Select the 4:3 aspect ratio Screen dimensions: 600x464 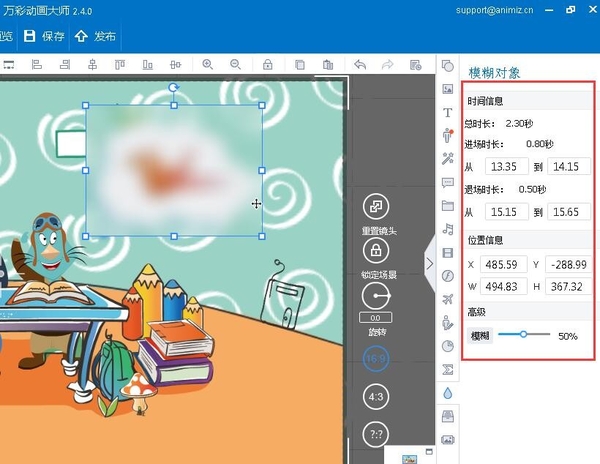click(376, 397)
